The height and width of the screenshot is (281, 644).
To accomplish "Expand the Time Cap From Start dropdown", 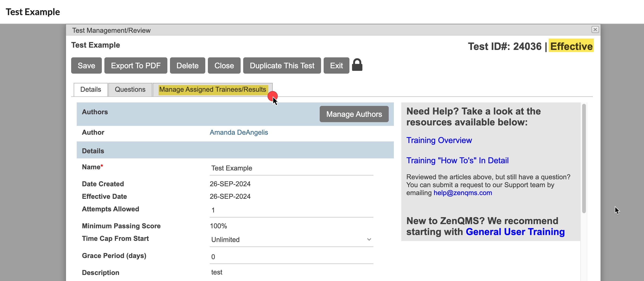I will click(291, 239).
